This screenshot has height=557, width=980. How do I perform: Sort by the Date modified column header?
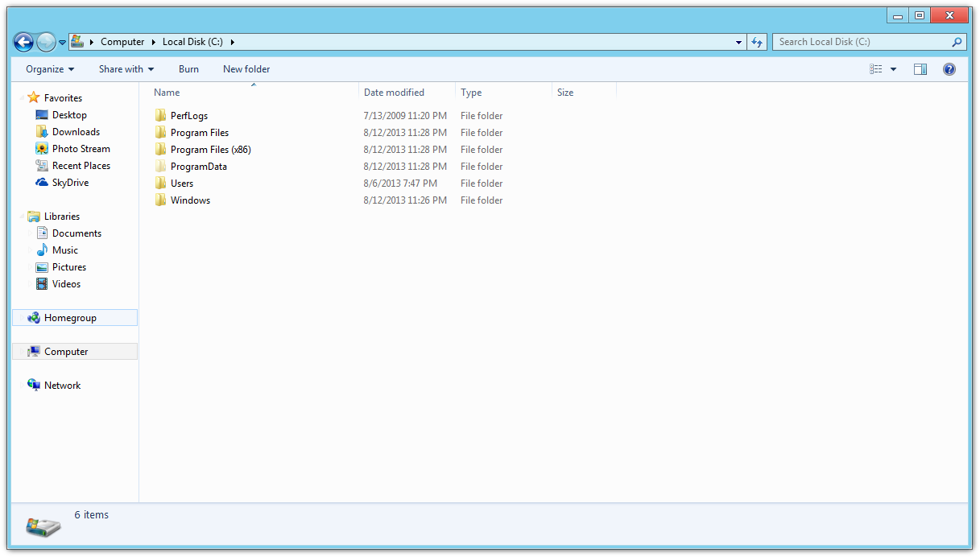pyautogui.click(x=407, y=93)
